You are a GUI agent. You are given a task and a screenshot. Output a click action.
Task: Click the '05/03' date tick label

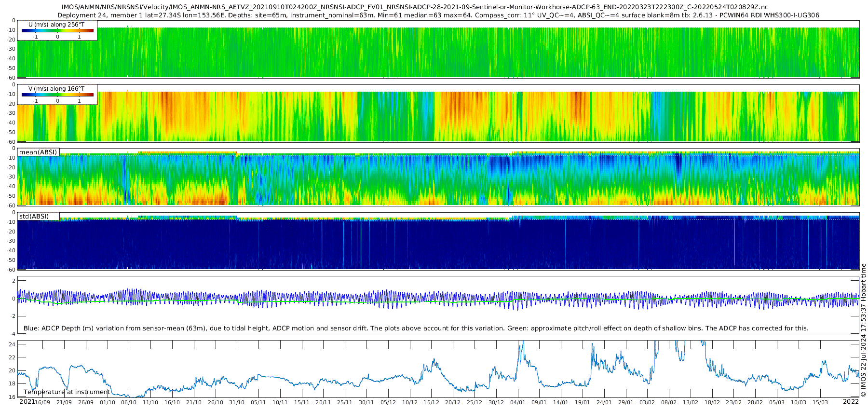click(x=777, y=402)
